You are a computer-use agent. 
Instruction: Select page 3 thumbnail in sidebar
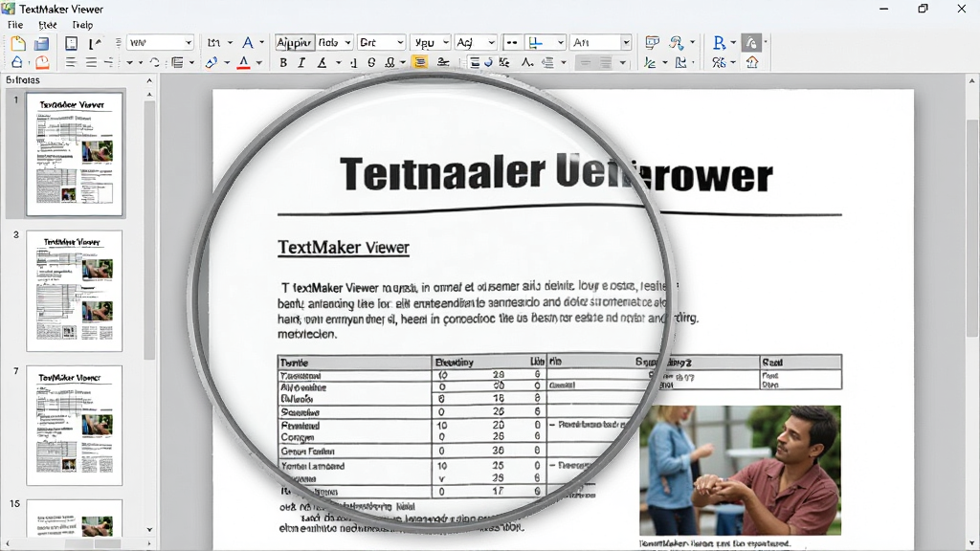[x=75, y=291]
